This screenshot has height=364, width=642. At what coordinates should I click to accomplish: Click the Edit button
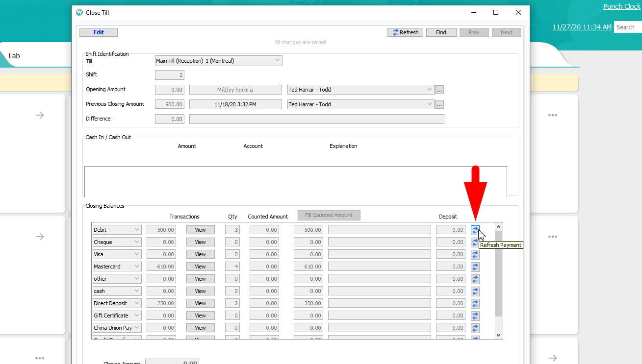99,32
